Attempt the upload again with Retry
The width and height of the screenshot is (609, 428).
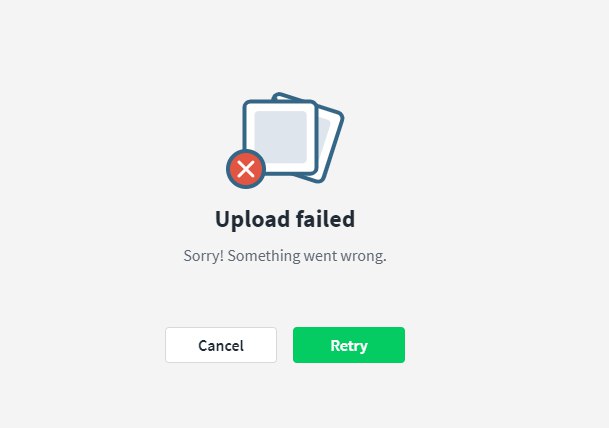coord(349,345)
